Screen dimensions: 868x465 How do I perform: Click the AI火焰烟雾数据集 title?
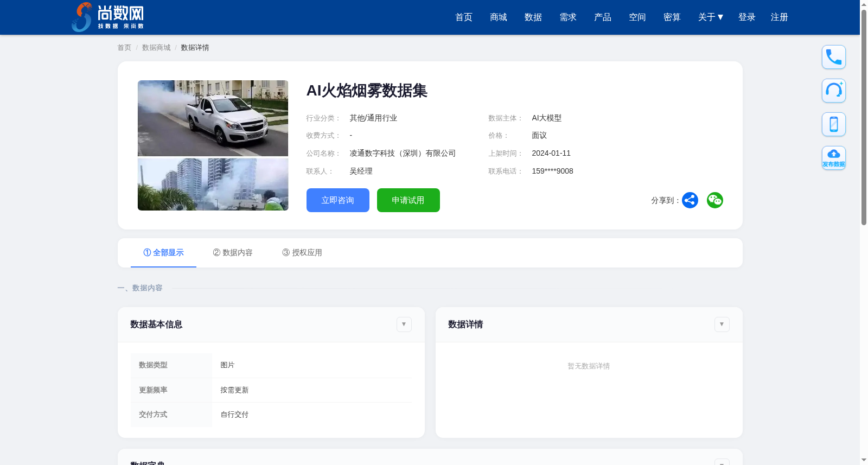[x=367, y=91]
